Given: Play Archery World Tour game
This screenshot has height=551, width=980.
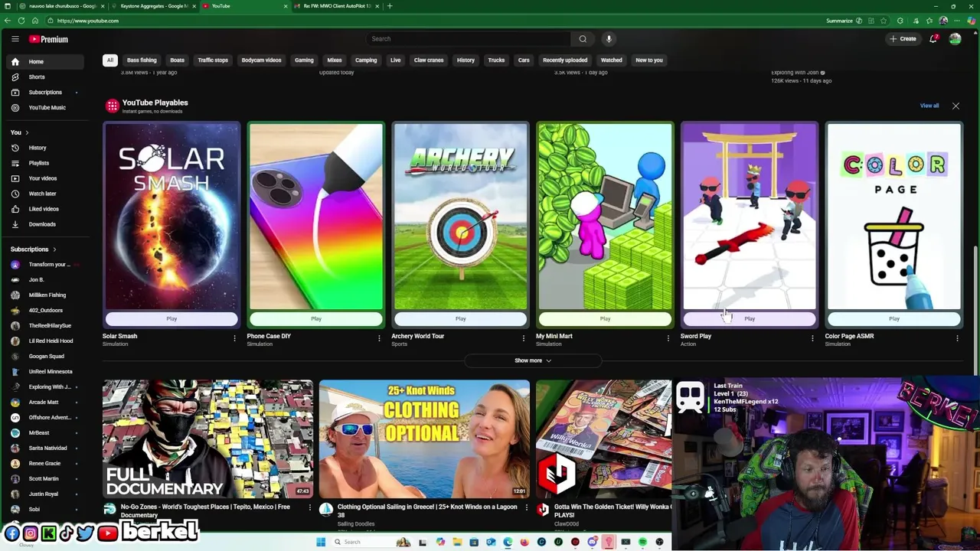Looking at the screenshot, I should click(460, 319).
